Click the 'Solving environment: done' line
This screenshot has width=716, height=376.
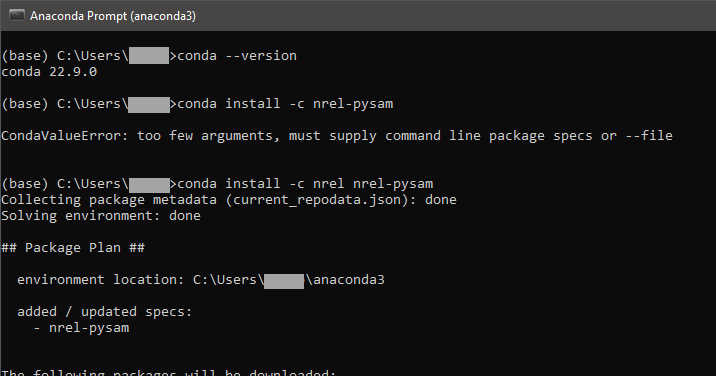(101, 216)
